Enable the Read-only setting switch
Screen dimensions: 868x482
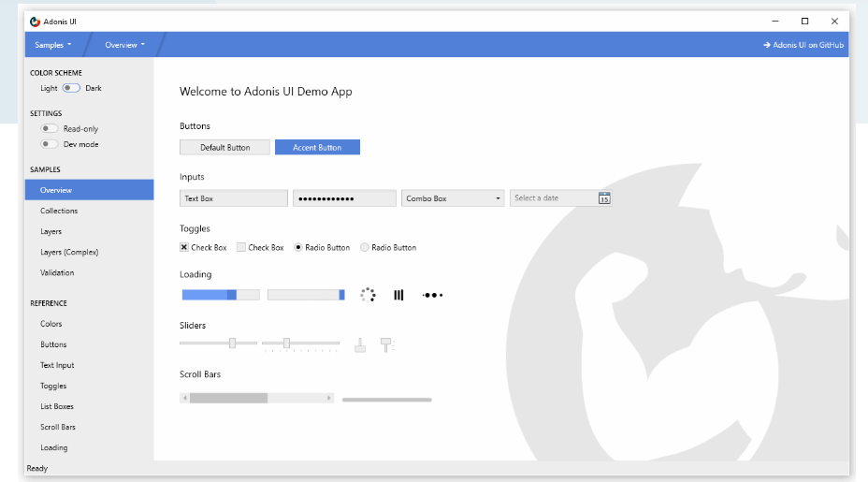tap(49, 128)
